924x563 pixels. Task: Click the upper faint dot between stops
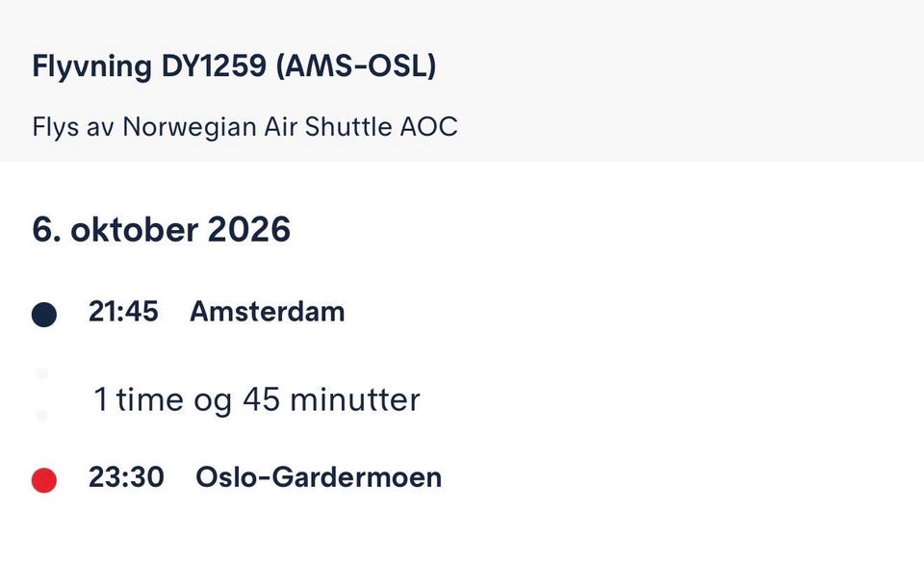coord(41,373)
